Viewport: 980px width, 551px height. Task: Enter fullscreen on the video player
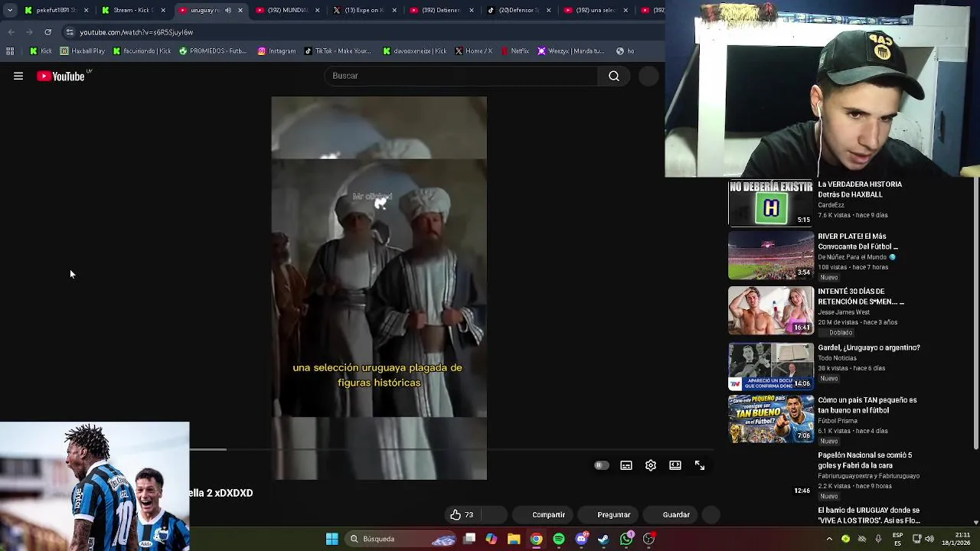(x=700, y=465)
